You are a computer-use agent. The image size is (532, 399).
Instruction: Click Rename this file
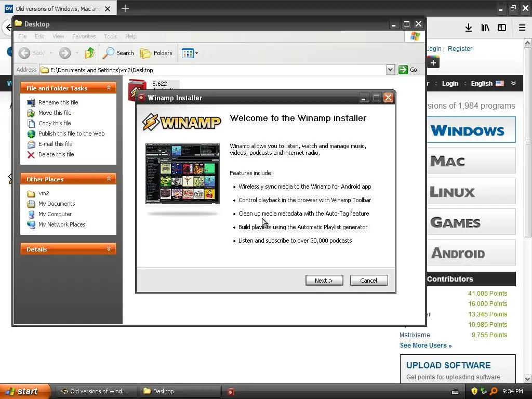click(x=58, y=102)
